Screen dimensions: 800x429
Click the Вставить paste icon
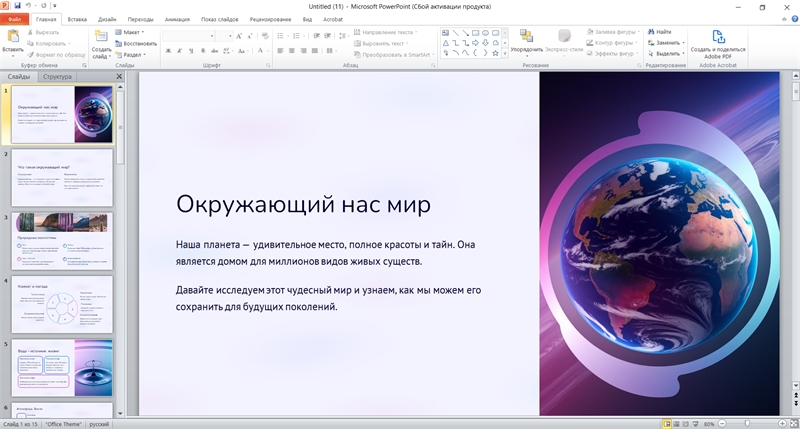tap(13, 37)
